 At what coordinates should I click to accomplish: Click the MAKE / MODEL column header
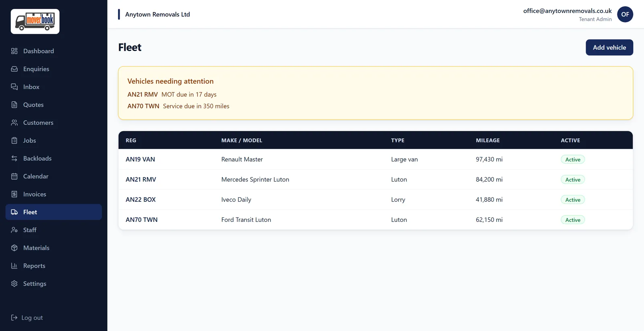click(242, 141)
